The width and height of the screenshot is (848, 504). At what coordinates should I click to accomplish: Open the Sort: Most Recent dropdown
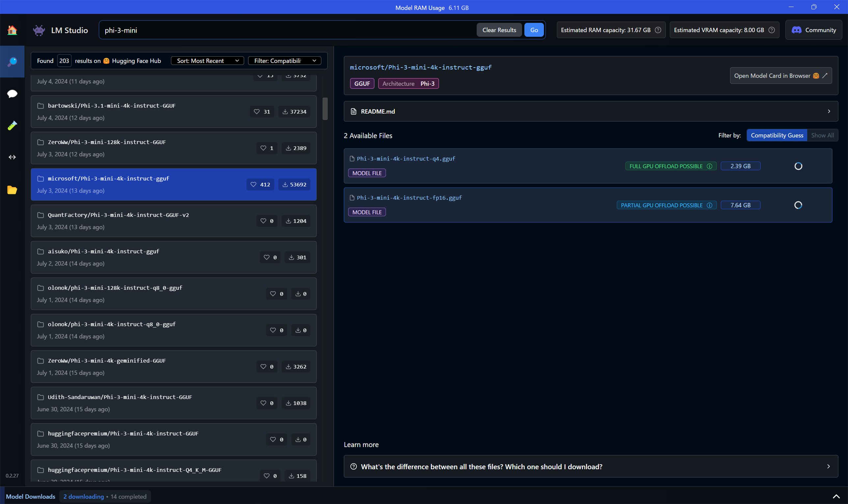tap(207, 61)
